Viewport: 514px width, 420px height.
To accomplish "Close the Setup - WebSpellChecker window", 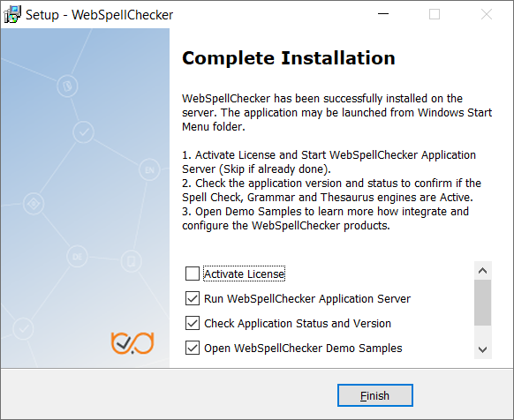I will click(487, 14).
